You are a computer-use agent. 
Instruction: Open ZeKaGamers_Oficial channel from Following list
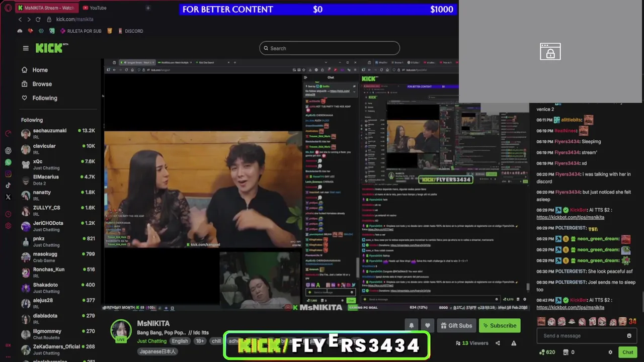tap(58, 349)
